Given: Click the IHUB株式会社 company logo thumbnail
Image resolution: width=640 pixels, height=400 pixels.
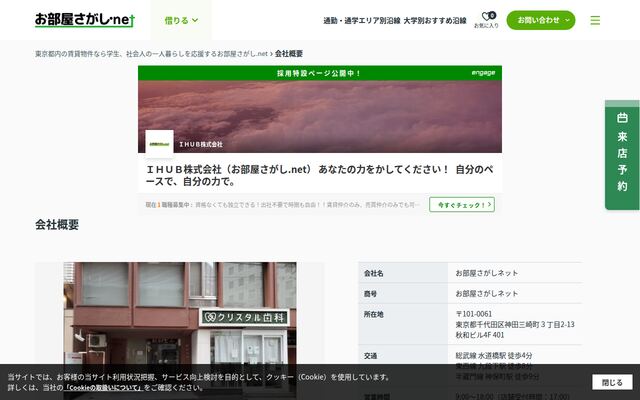Looking at the screenshot, I should (160, 144).
